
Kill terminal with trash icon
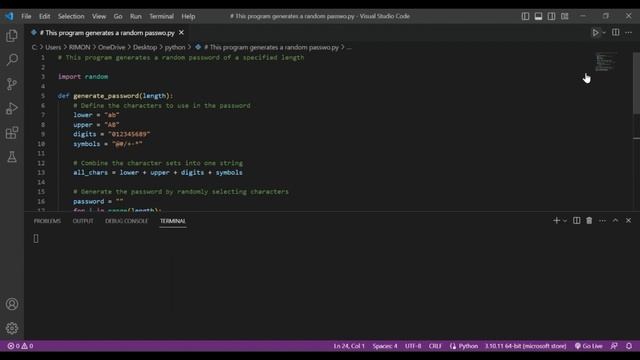[x=589, y=220]
